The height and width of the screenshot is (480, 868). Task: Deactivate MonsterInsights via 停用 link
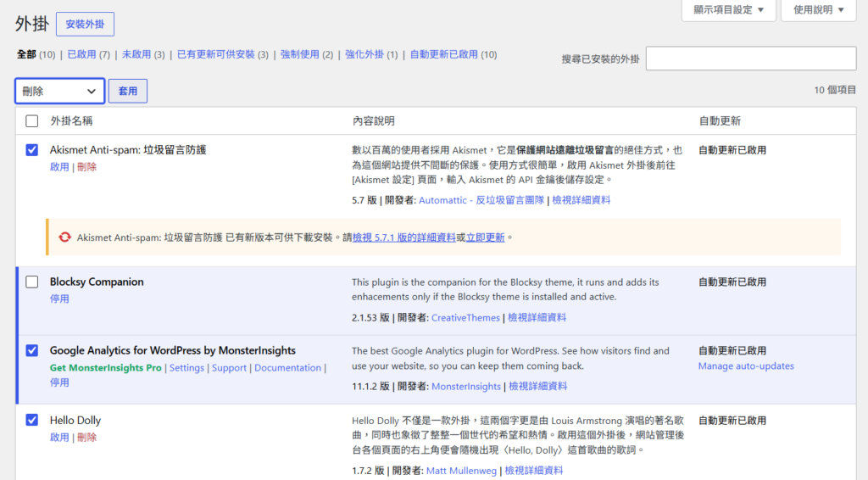pyautogui.click(x=59, y=382)
